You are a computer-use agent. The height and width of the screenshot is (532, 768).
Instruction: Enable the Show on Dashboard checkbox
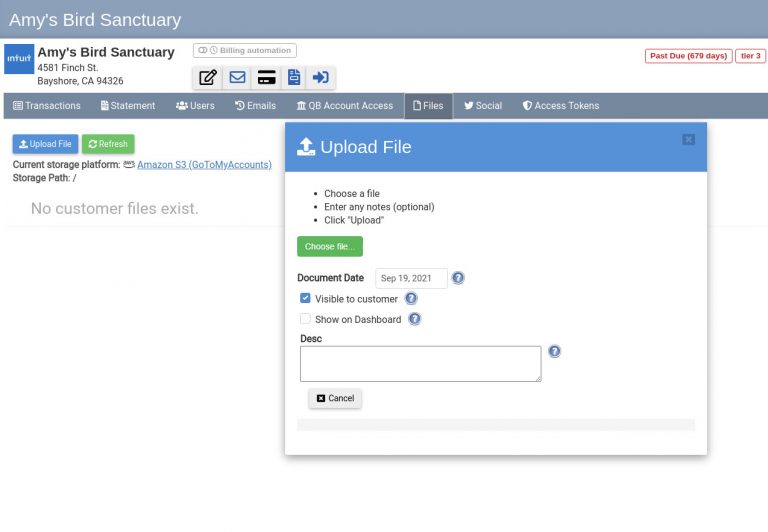(305, 318)
